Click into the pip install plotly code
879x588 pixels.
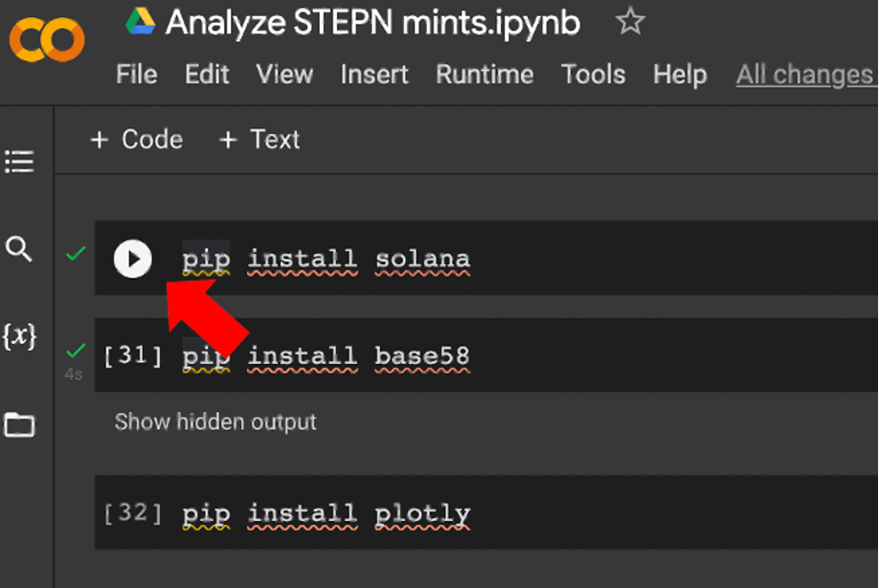click(327, 514)
